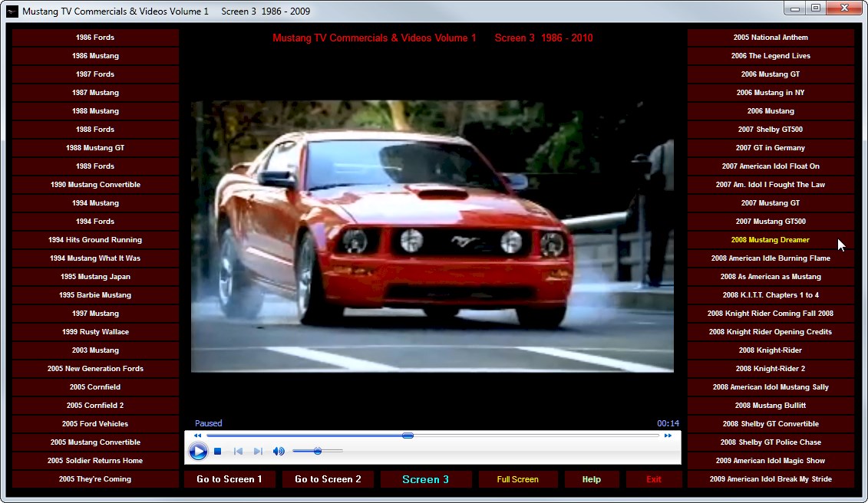Viewport: 868px width, 503px height.
Task: Choose 2005 Cornfield 2
Action: click(x=95, y=406)
